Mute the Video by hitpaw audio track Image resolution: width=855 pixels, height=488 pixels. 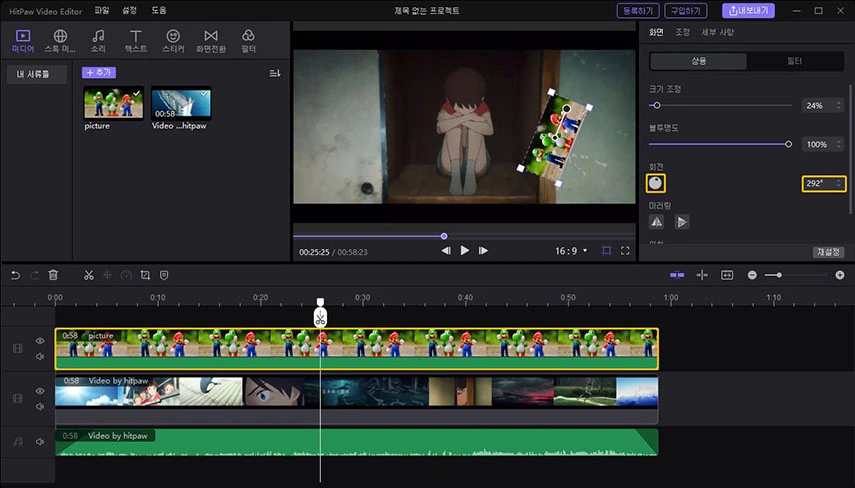tap(40, 442)
